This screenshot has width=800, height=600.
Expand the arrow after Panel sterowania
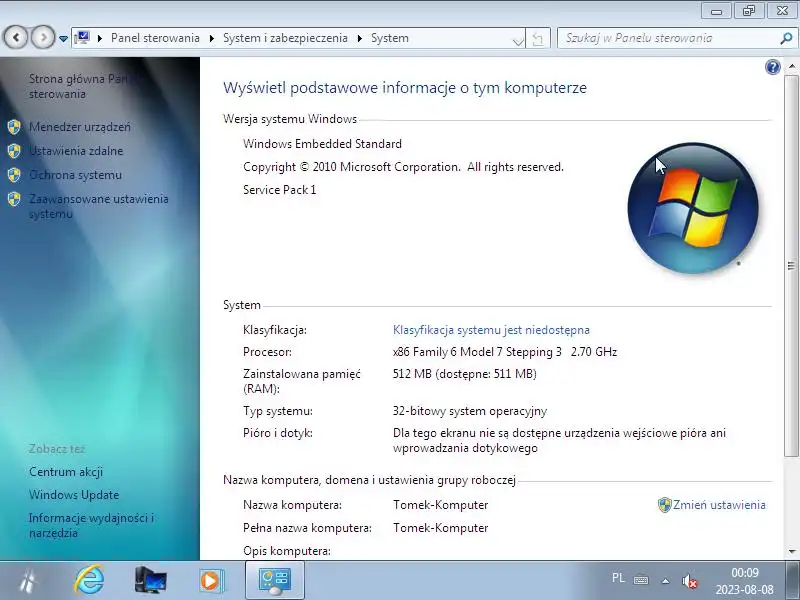coord(212,38)
